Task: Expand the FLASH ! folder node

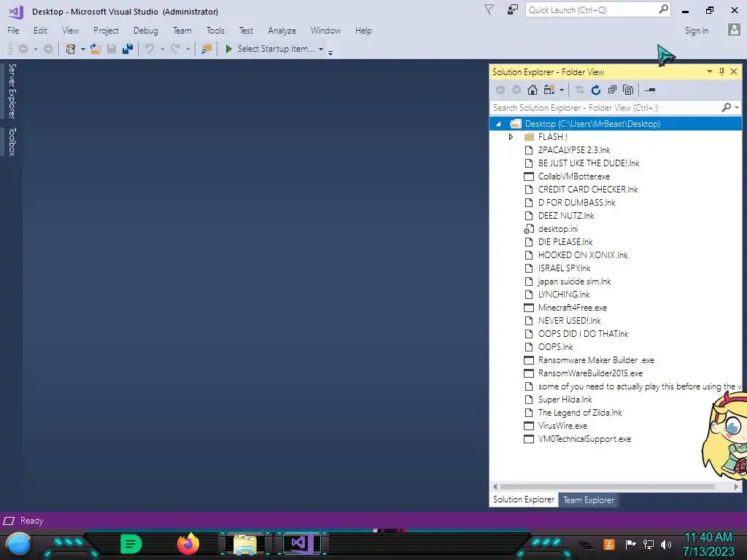Action: [x=511, y=136]
